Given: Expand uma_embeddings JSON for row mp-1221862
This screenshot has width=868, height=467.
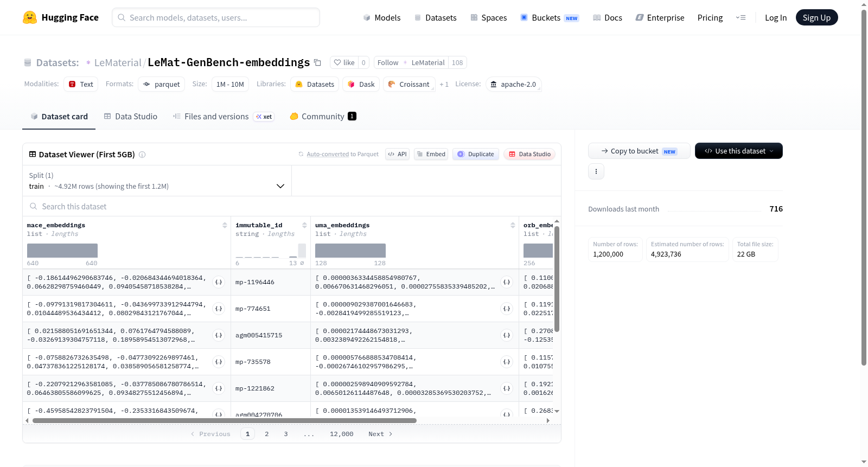Looking at the screenshot, I should (x=507, y=388).
